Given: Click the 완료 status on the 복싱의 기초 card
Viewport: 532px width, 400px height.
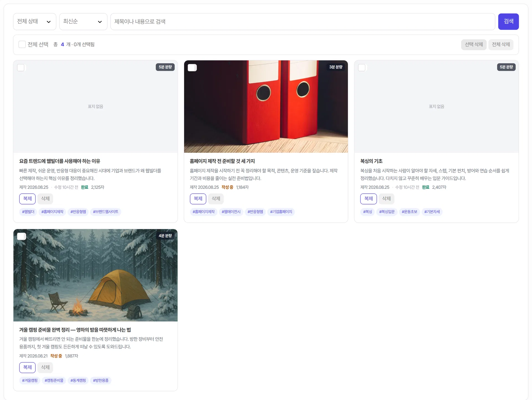Looking at the screenshot, I should tap(426, 187).
